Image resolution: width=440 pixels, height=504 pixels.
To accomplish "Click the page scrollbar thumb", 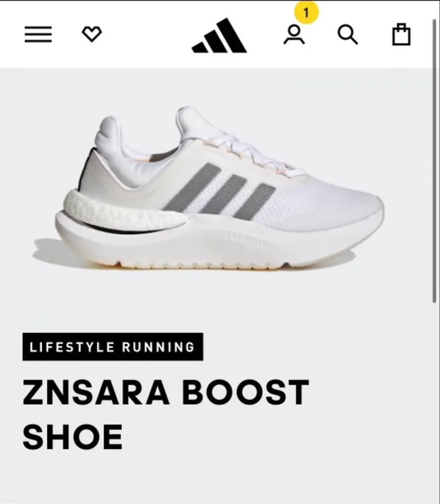I will 434,161.
